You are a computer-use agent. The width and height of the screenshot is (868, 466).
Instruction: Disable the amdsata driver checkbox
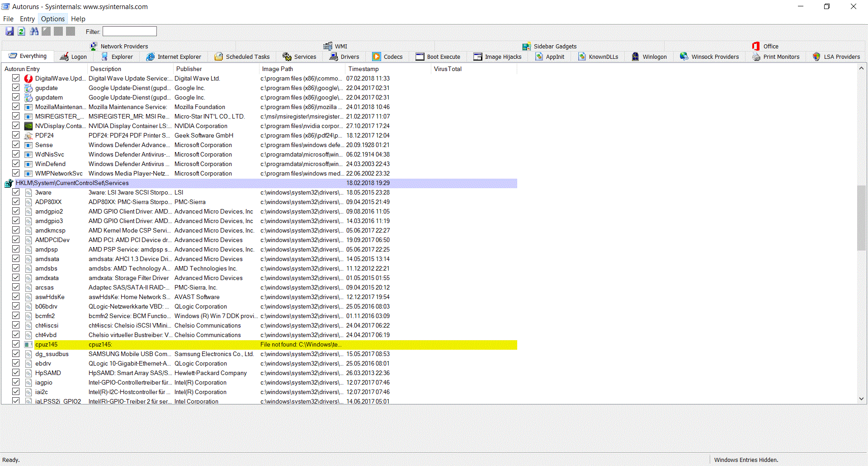click(x=16, y=259)
